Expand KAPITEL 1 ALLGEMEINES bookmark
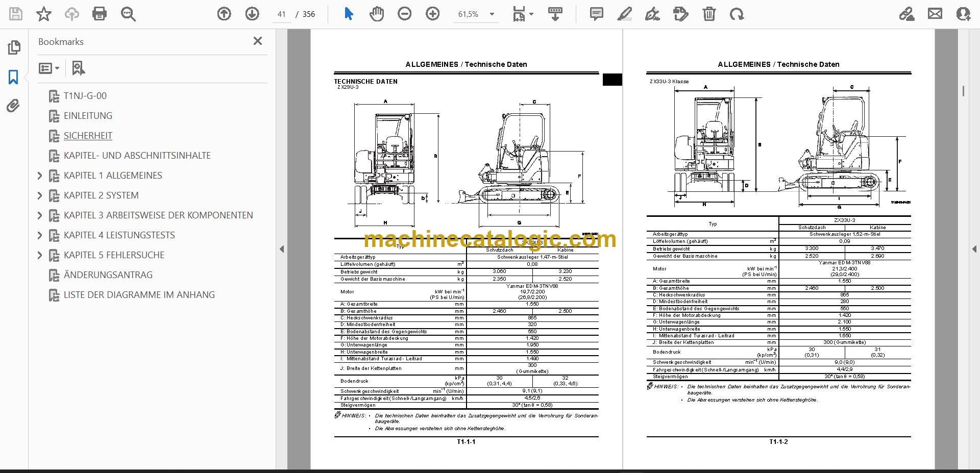Viewport: 980px width, 473px height. (x=40, y=176)
